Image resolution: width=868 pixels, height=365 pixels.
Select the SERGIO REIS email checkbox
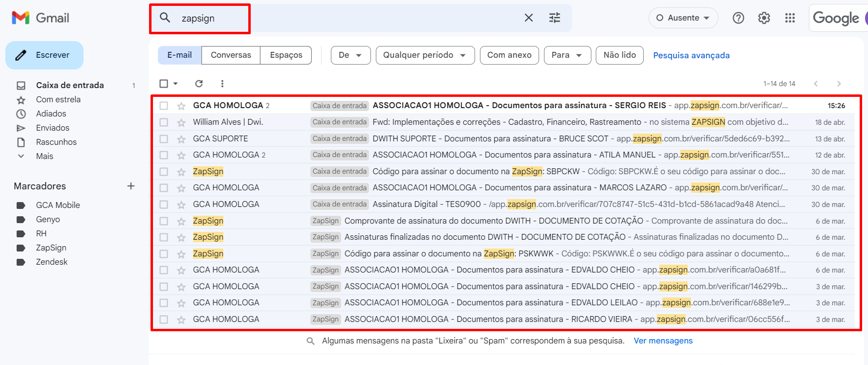(x=164, y=106)
